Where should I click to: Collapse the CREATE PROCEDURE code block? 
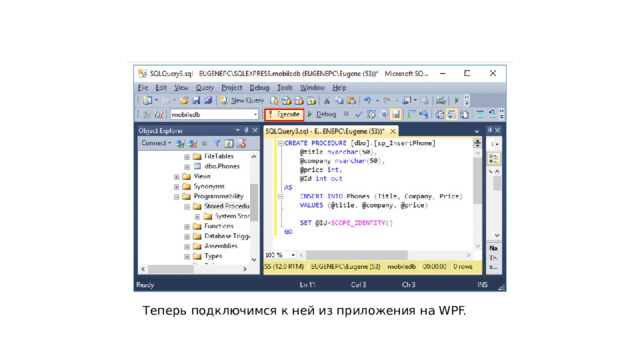tap(280, 143)
